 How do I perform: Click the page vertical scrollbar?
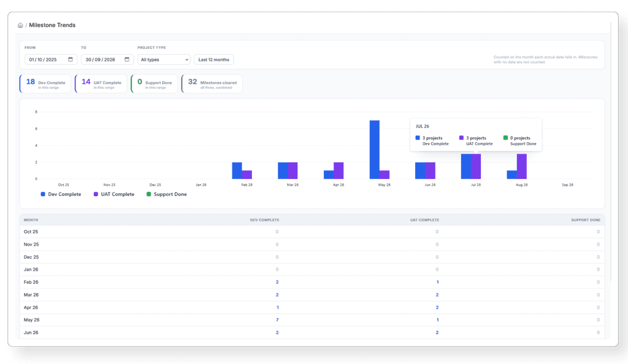[611, 151]
